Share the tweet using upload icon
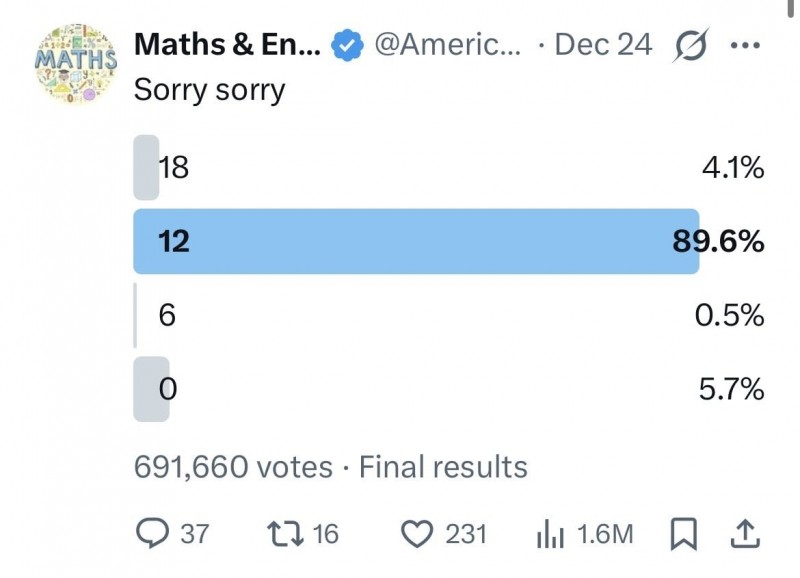800x578 pixels. 745,535
